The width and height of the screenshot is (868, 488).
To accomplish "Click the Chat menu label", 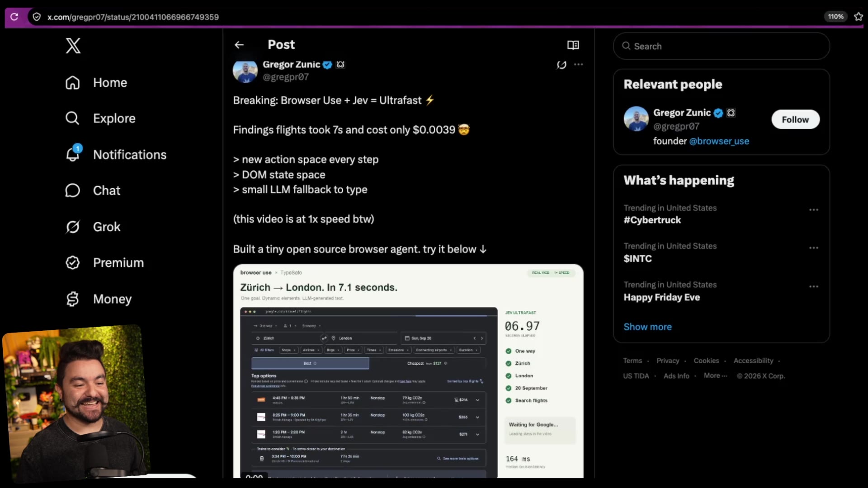I will click(107, 191).
